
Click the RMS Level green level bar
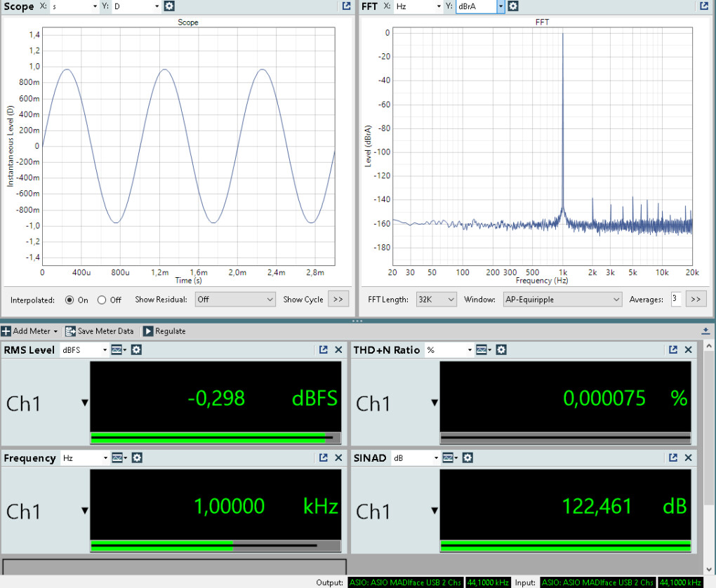[x=216, y=438]
